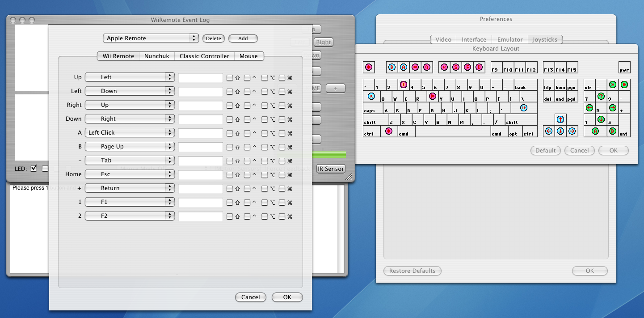644x318 pixels.
Task: Click the text field in the 1 row
Action: pos(201,202)
